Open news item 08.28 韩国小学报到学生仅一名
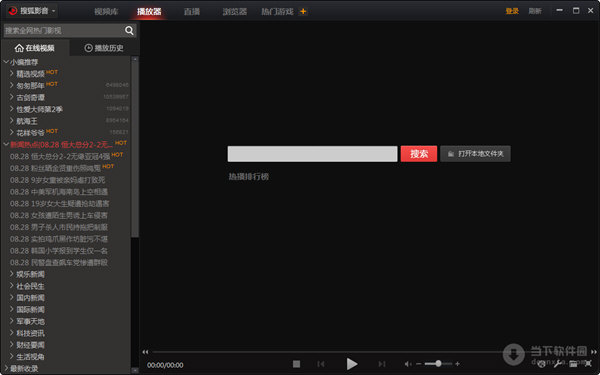 [59, 251]
